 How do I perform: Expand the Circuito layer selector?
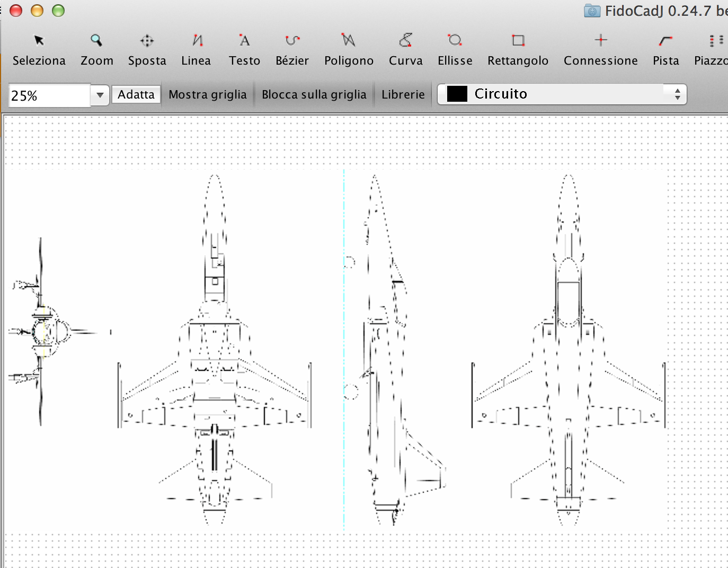point(677,94)
